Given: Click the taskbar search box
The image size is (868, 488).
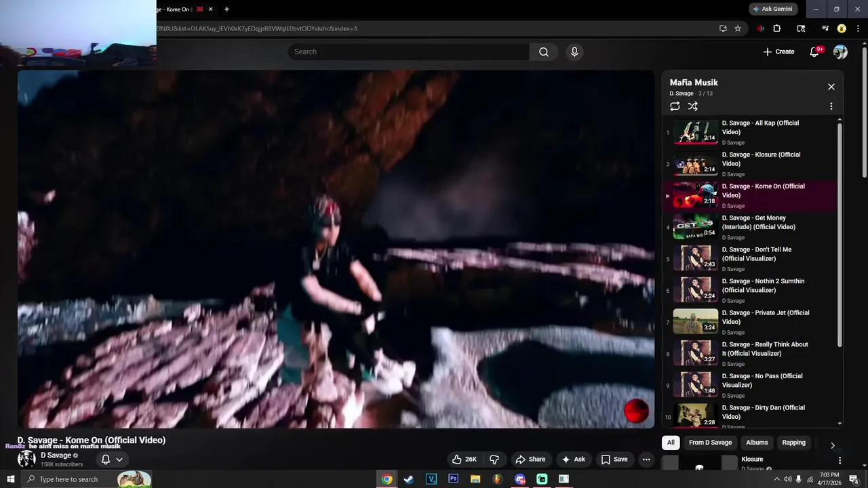Looking at the screenshot, I should pos(86,479).
